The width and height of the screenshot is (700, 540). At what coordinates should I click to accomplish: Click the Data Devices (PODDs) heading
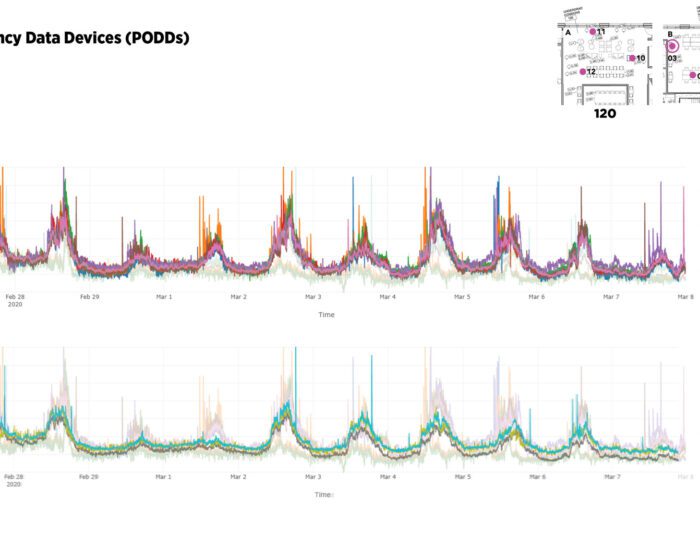[x=95, y=38]
